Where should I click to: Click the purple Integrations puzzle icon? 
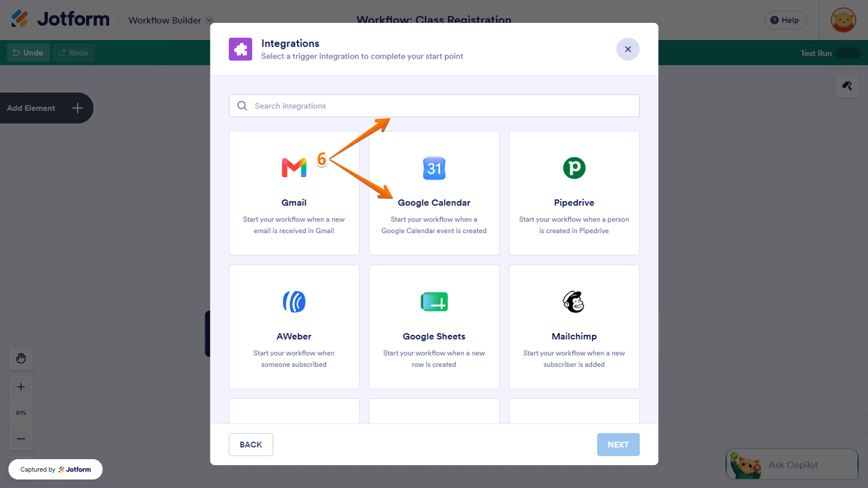pyautogui.click(x=241, y=49)
